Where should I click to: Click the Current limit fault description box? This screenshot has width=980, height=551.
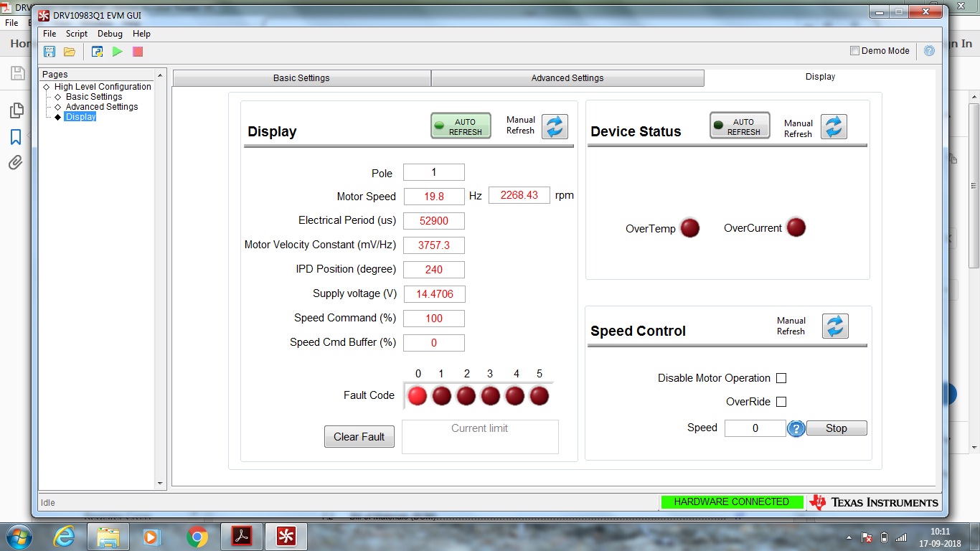click(480, 437)
